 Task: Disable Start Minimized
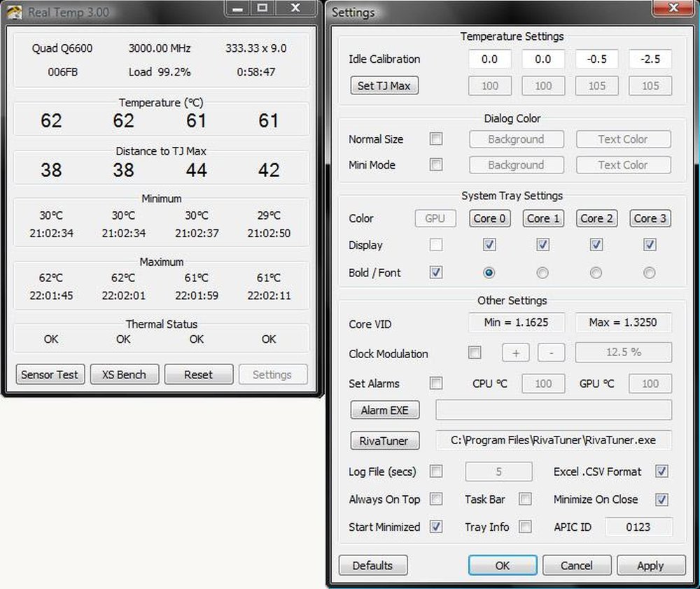point(436,527)
